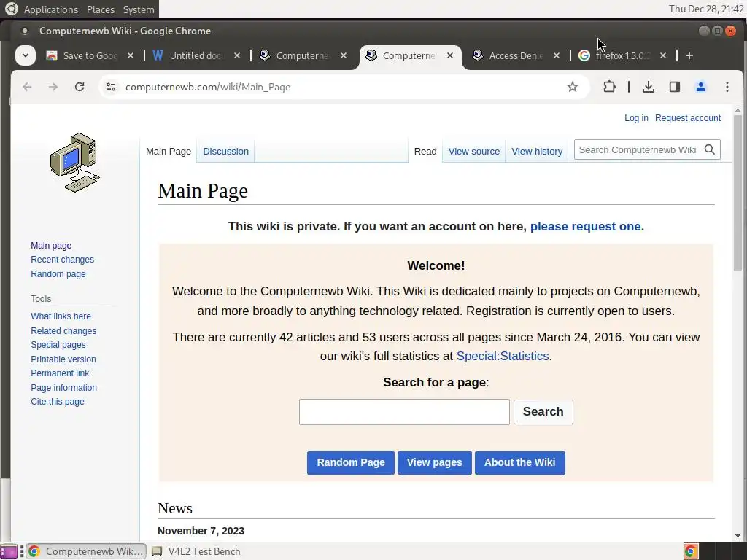Open the Applications menu

click(51, 9)
